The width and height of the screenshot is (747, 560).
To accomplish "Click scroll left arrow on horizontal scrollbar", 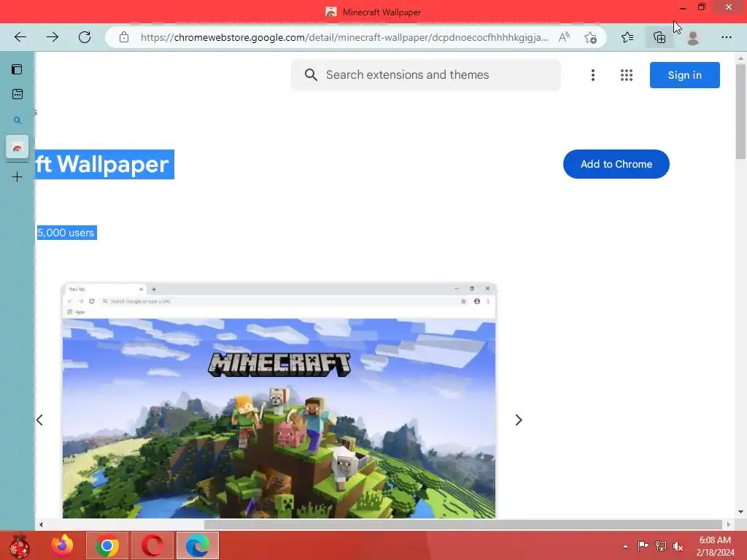I will point(41,525).
